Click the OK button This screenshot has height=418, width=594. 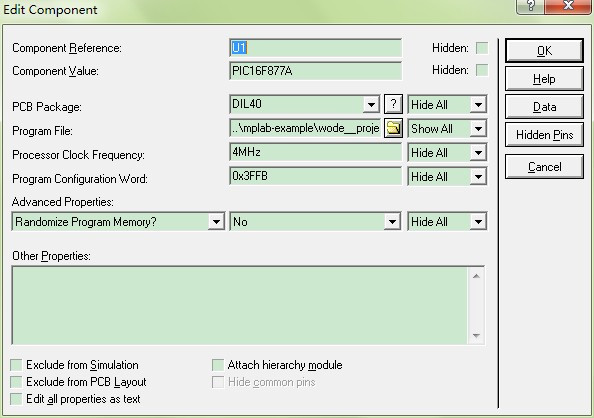pos(544,50)
